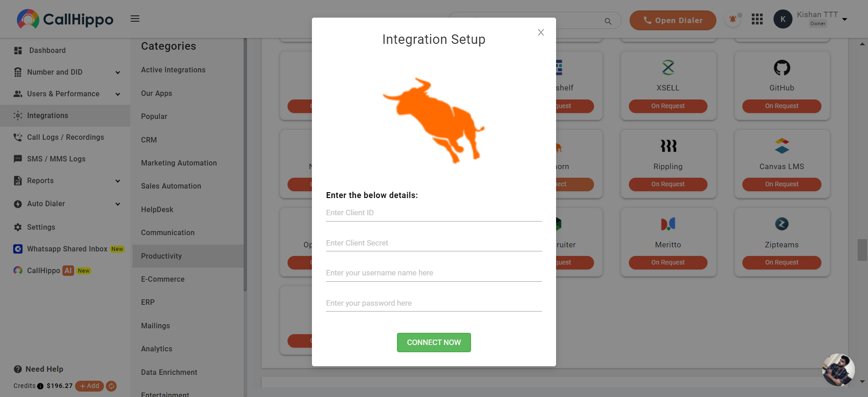Click the Meritto logo icon

click(x=668, y=224)
